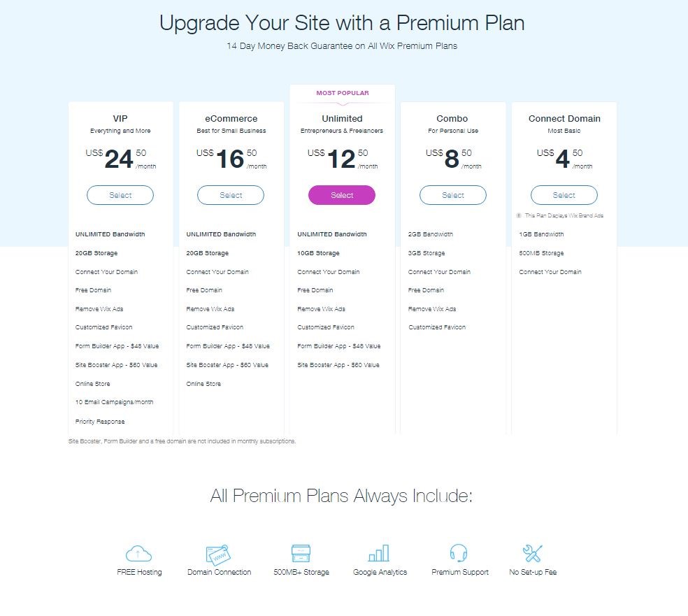Click Online Store feature under eCommerce
Screen dimensions: 688x616
[x=203, y=384]
